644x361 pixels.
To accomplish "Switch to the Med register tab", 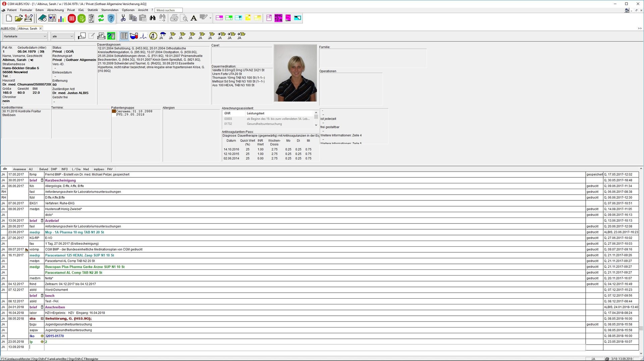I will pyautogui.click(x=86, y=169).
